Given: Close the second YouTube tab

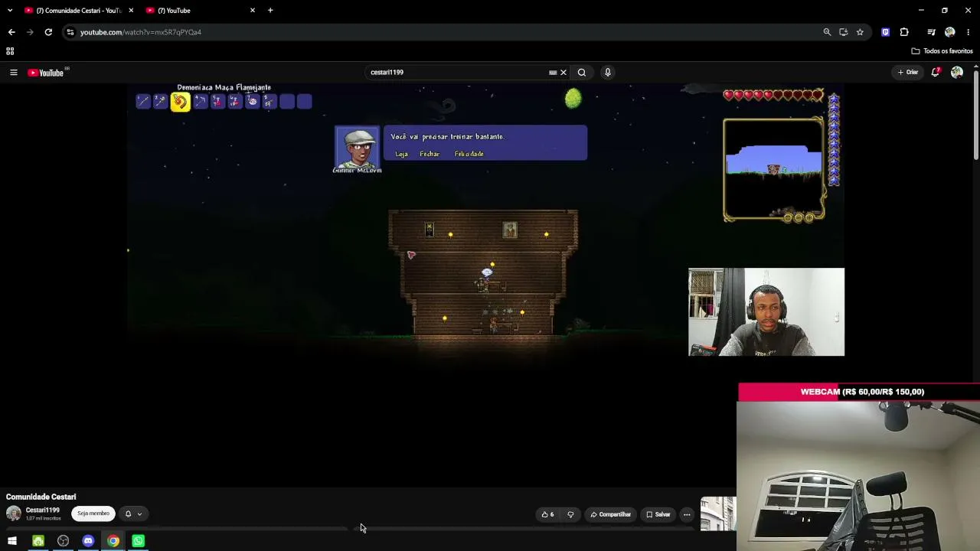Looking at the screenshot, I should pyautogui.click(x=253, y=11).
